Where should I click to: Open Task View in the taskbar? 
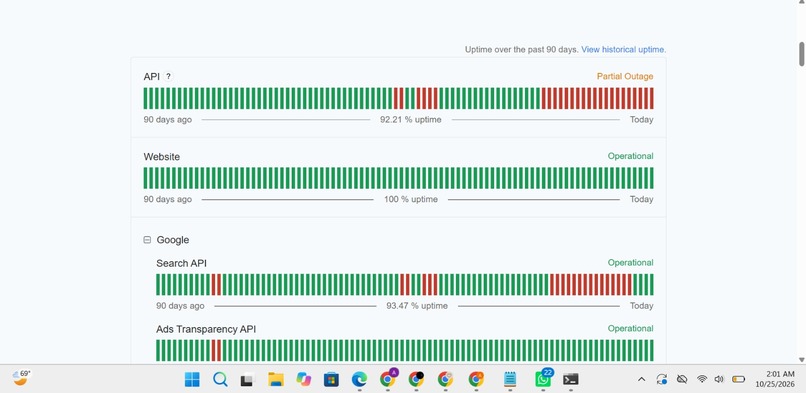pos(248,379)
